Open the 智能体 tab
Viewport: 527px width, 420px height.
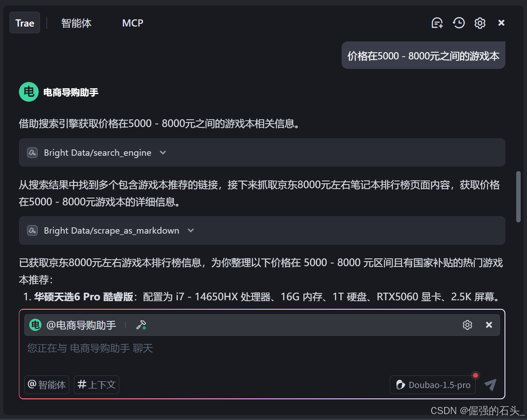tap(77, 23)
